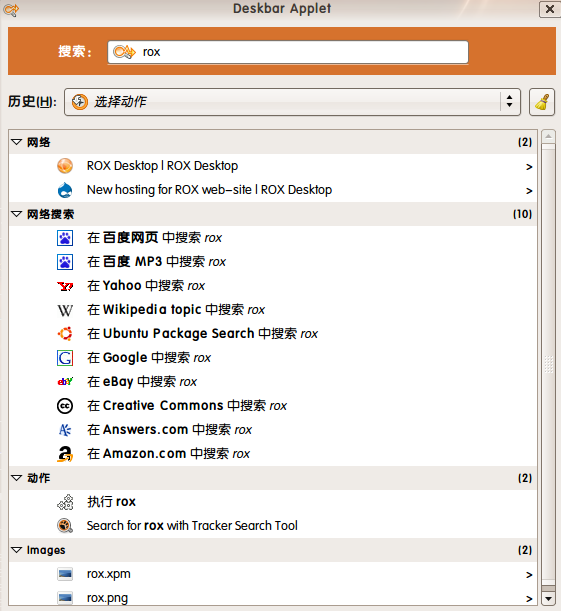Click the Google G icon
This screenshot has height=611, width=561.
65,358
